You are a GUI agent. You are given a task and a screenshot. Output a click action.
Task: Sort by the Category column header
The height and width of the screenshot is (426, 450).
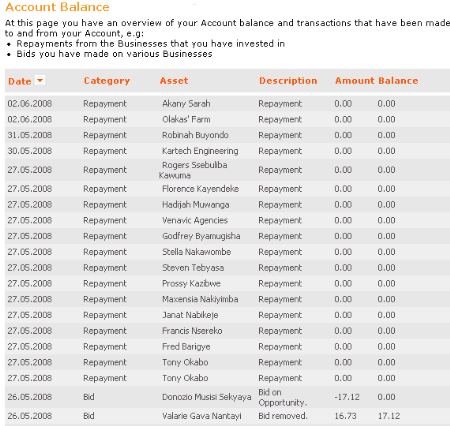[107, 81]
